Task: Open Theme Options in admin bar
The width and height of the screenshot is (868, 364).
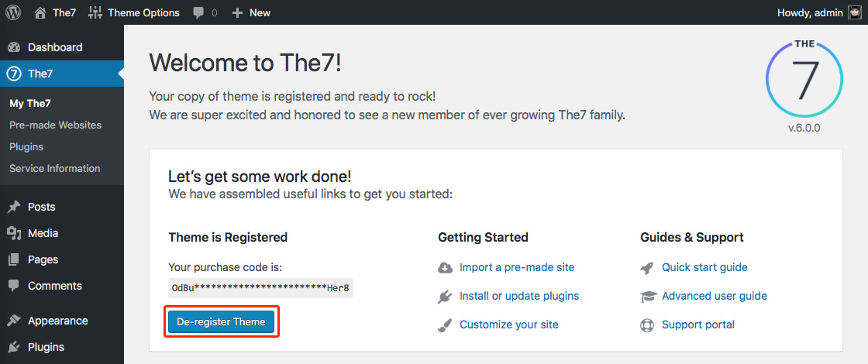Action: 134,12
